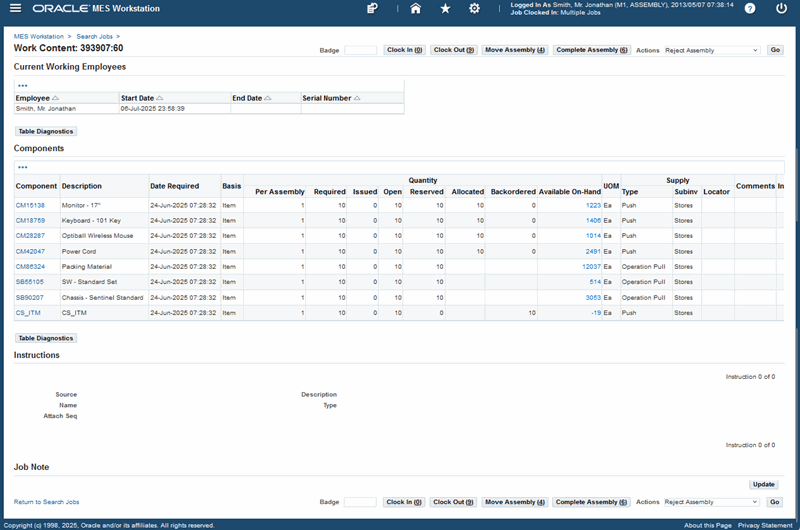Sort by End Date column arrow
800x530 pixels.
pos(268,98)
